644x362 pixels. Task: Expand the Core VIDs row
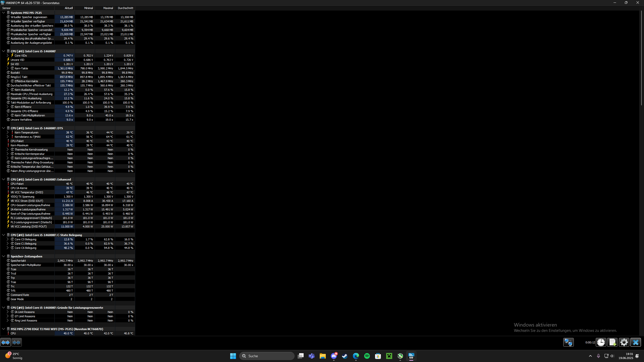click(8, 56)
